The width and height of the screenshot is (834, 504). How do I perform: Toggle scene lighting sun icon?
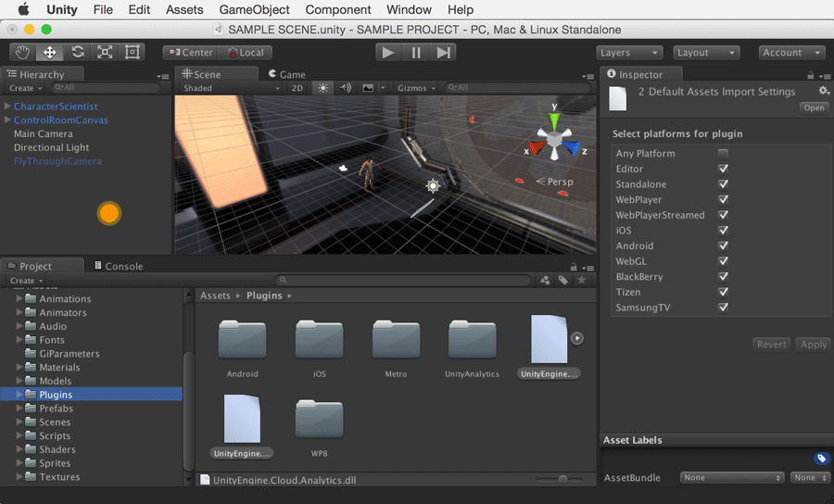click(322, 88)
